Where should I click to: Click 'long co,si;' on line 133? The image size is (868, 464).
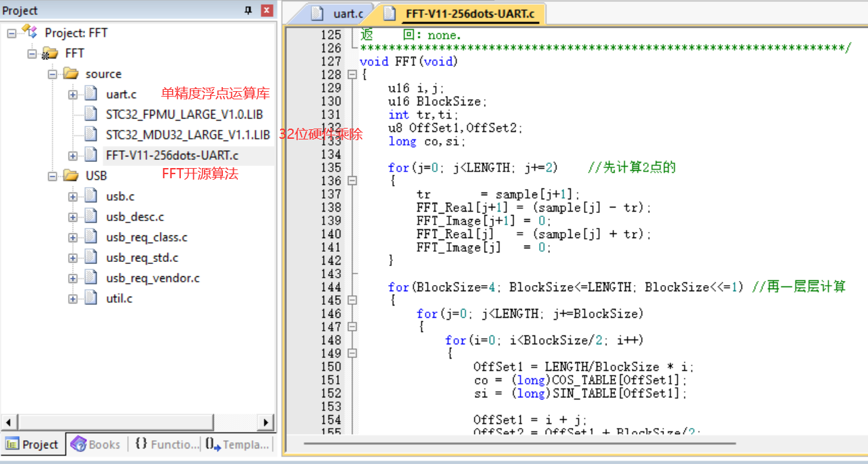point(427,142)
